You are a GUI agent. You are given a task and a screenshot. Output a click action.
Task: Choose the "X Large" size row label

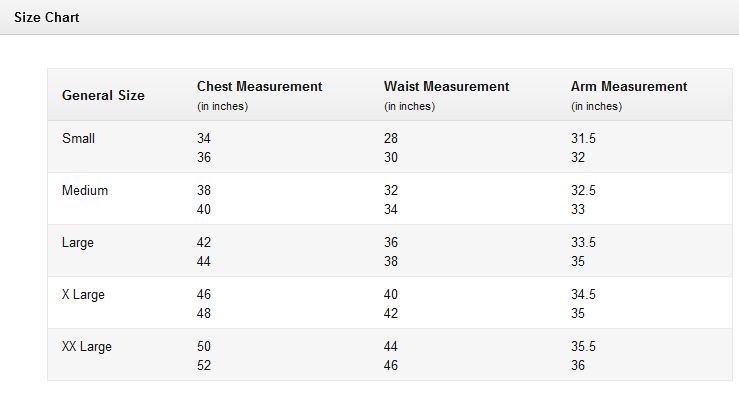pos(83,295)
